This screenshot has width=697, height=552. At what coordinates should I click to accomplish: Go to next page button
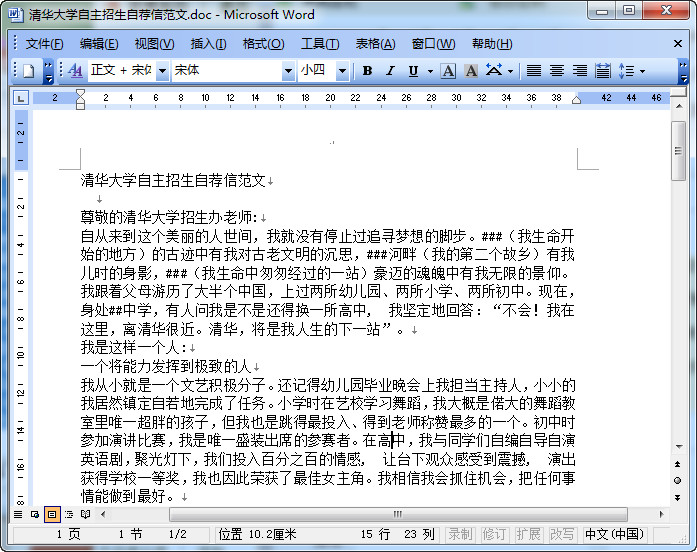(x=677, y=497)
